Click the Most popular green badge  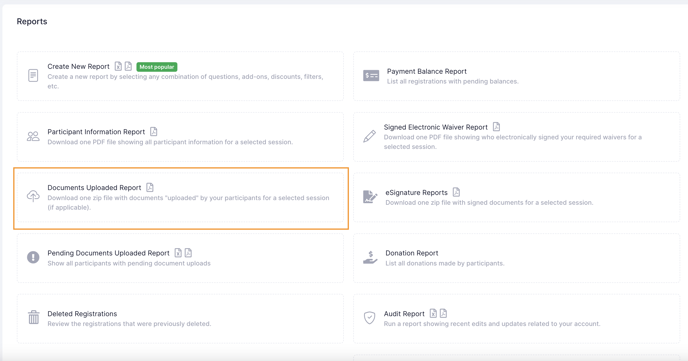click(x=157, y=67)
